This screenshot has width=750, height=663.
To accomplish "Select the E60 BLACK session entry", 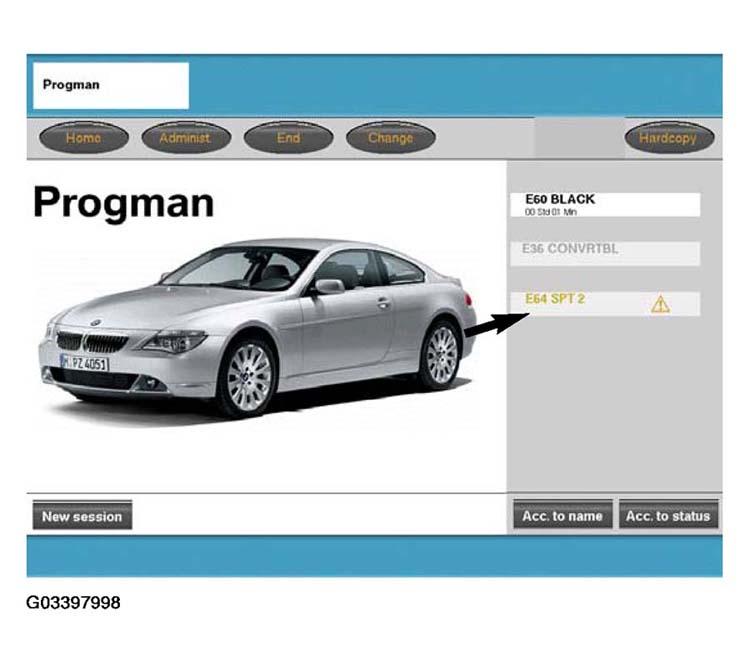I will point(604,204).
